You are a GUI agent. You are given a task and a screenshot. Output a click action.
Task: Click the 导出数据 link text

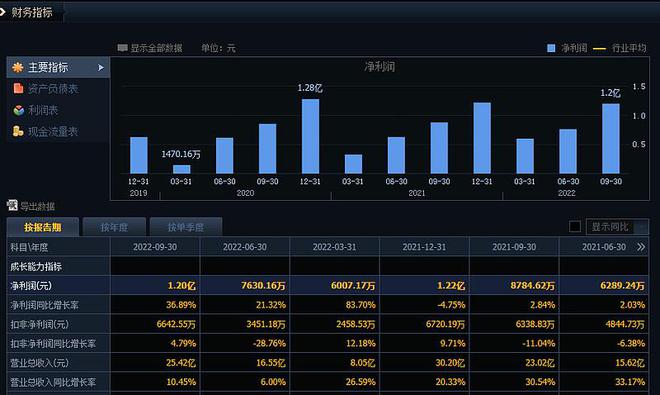click(x=37, y=206)
